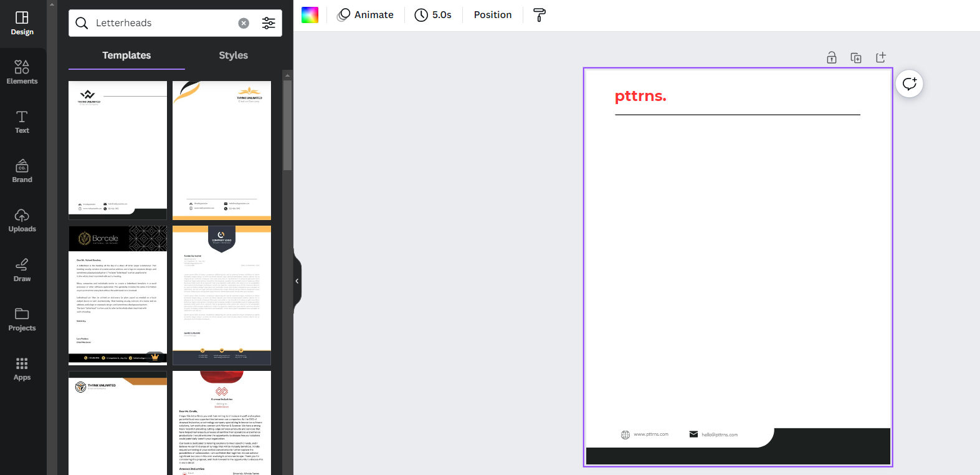Open the Position panel
980x475 pixels.
click(493, 15)
